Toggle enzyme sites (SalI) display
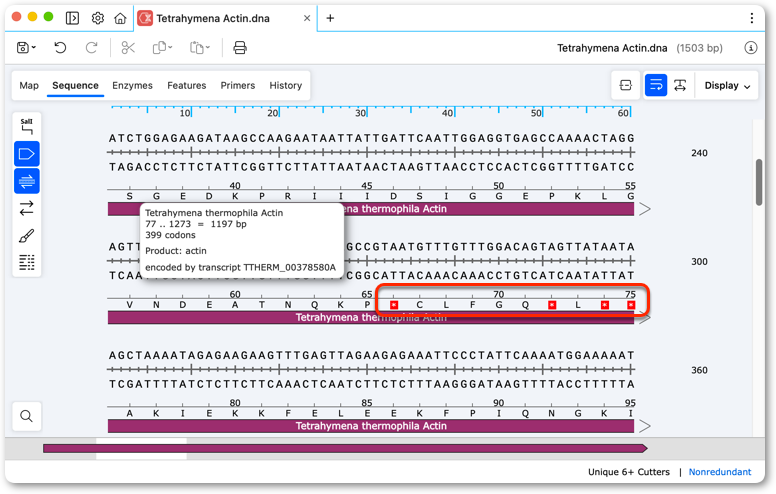The image size is (776, 494). click(27, 127)
